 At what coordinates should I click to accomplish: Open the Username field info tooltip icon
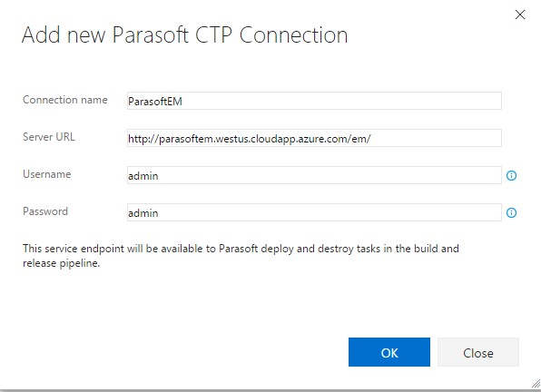(511, 175)
